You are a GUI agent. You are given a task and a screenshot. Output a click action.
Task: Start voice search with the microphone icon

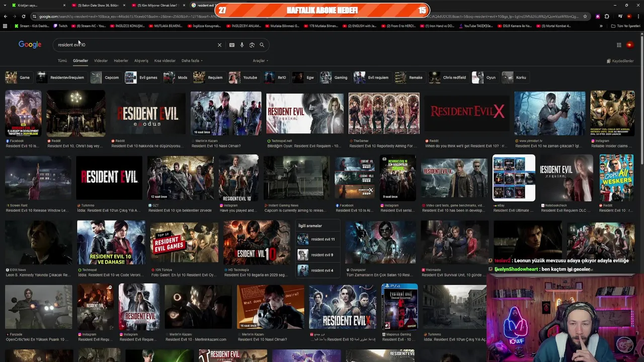point(242,45)
